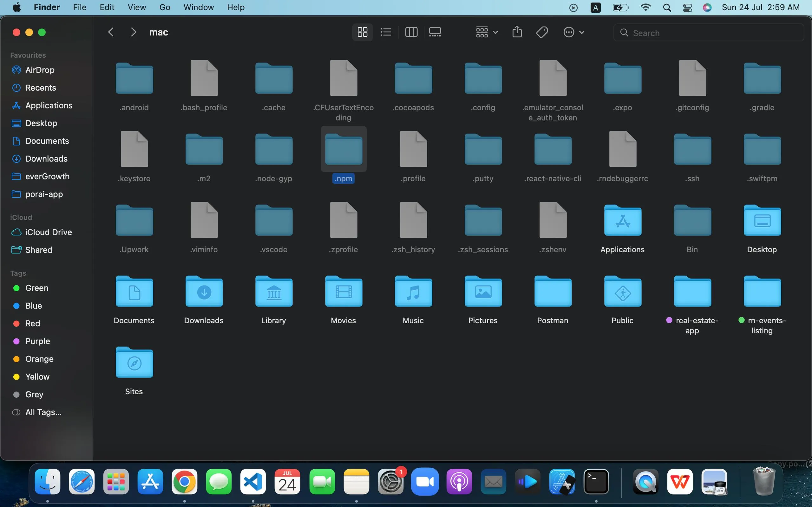Switch to list view in toolbar

[386, 32]
